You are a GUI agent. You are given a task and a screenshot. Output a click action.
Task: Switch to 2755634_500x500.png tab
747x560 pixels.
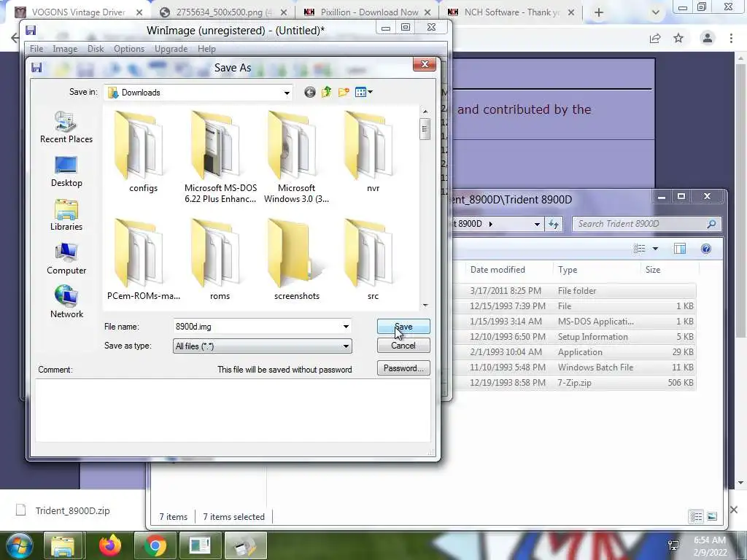point(222,12)
